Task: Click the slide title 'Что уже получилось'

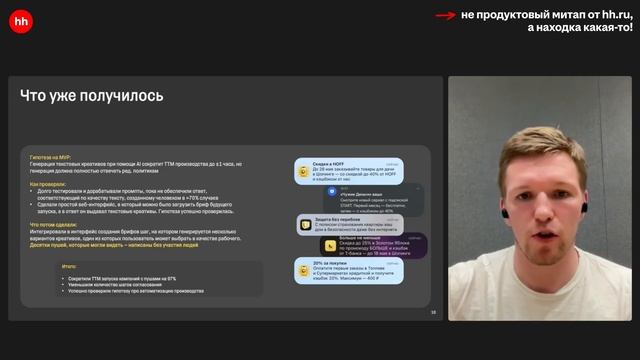Action: 91,96
